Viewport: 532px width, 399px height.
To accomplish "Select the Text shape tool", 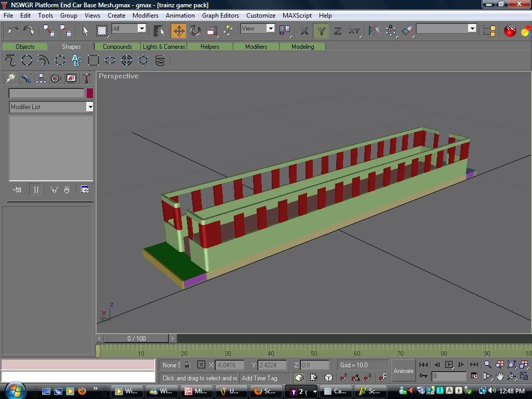I will 77,61.
